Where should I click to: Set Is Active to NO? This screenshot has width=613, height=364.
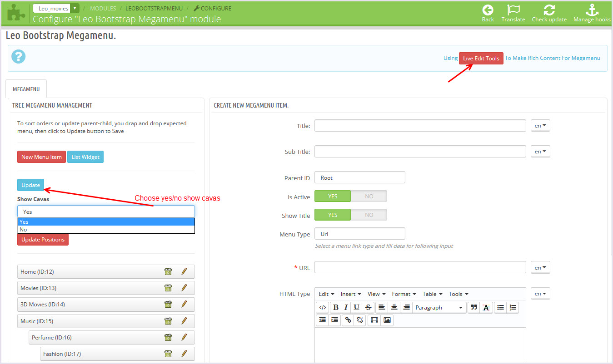tap(369, 196)
